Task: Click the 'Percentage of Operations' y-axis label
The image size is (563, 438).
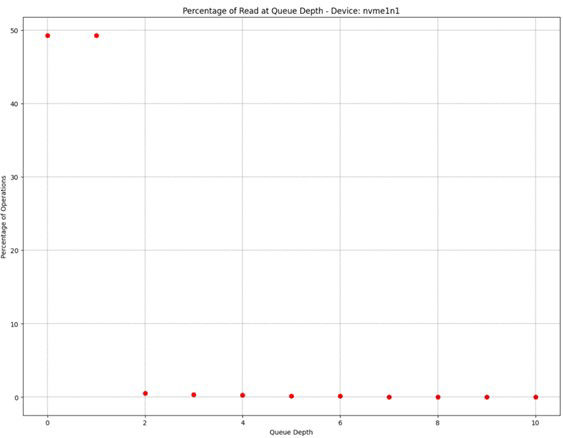Action: tap(4, 217)
